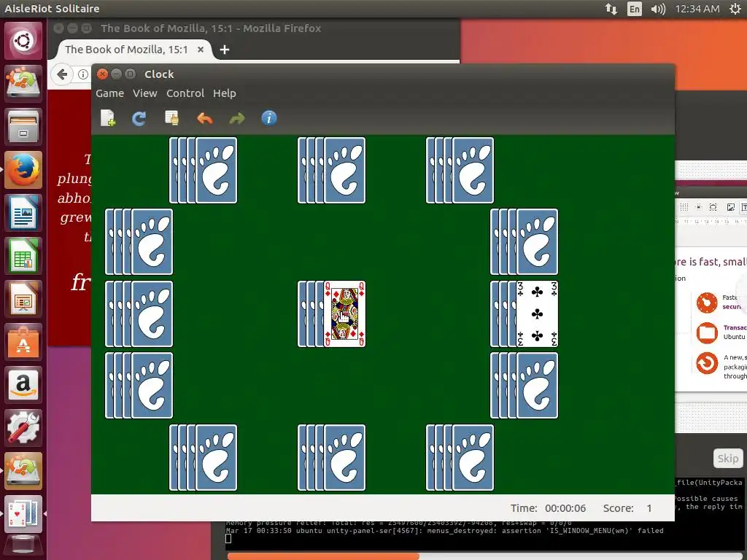This screenshot has height=560, width=747.
Task: Open LibreOffice Impress from launcher
Action: click(x=23, y=298)
